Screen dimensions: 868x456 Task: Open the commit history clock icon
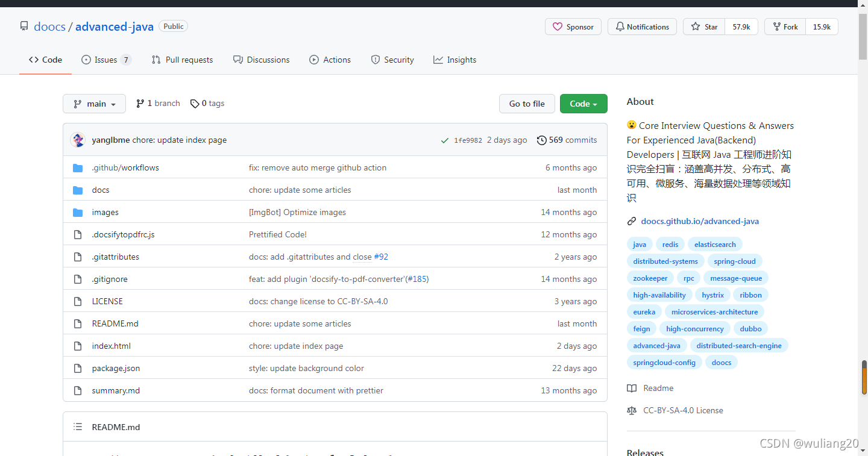coord(541,140)
